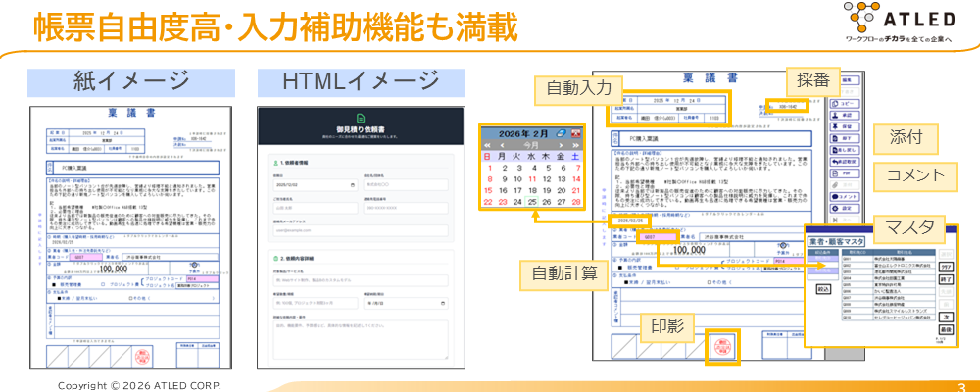Click the quantity field in HTML form
Viewport: 980px width, 392px height.
(x=316, y=303)
